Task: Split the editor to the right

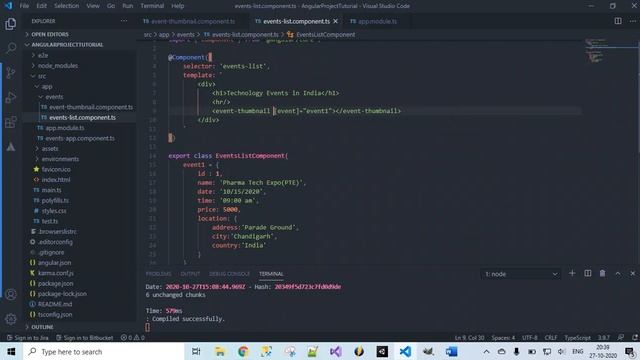Action: pos(618,21)
